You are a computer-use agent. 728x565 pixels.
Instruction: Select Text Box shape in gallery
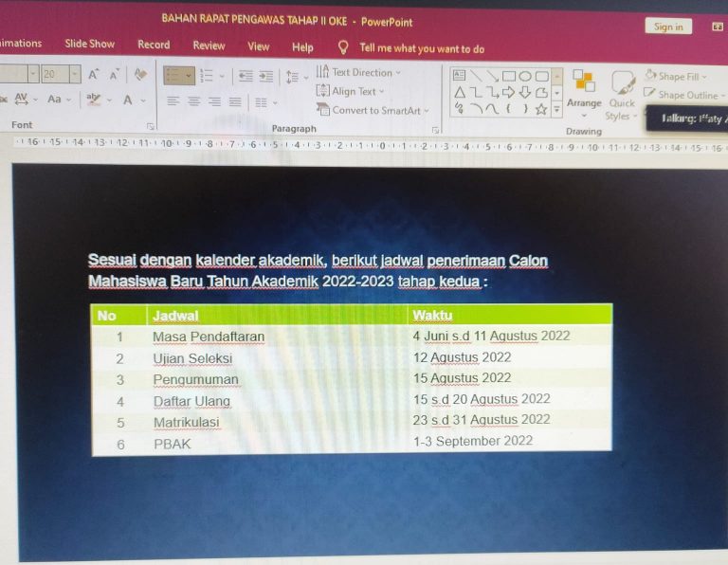point(459,75)
